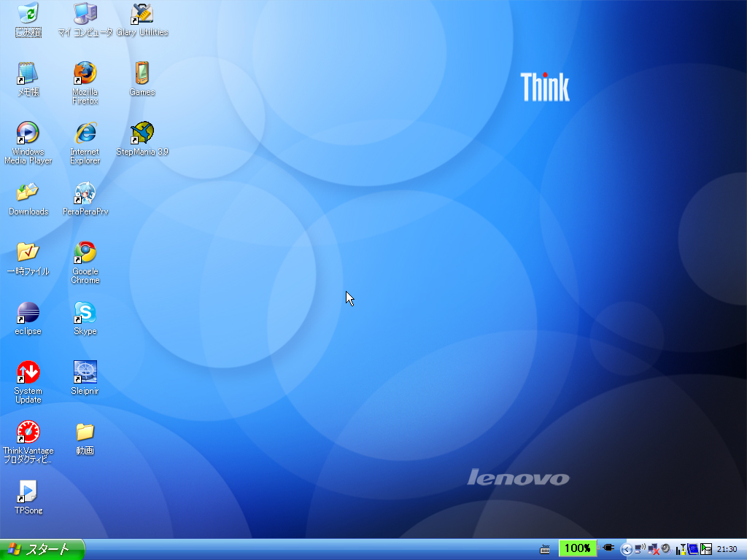Select the Games desktop icon

142,79
